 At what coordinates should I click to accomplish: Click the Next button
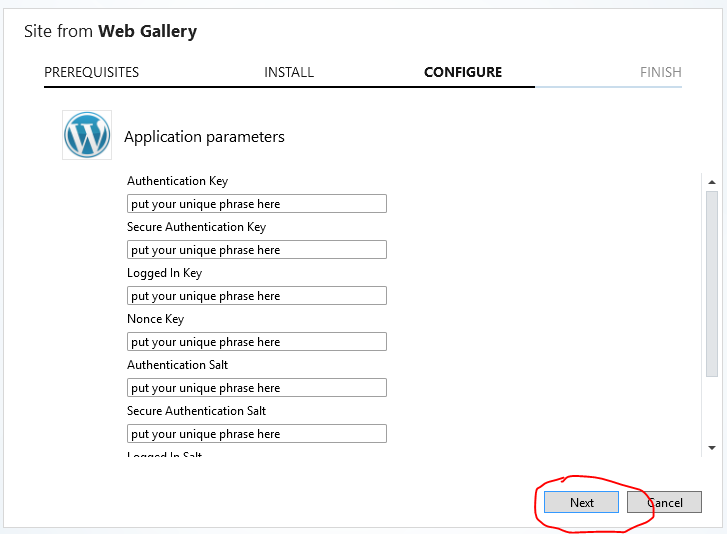point(581,502)
